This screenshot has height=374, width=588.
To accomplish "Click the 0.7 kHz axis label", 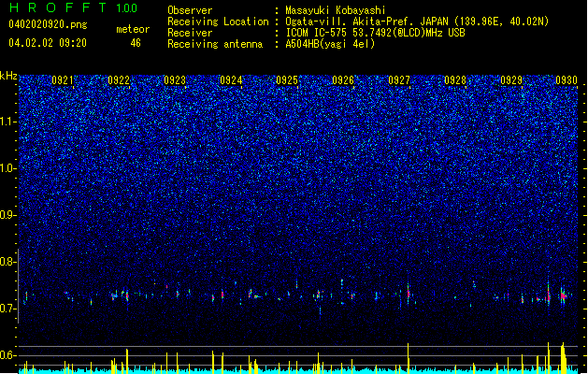I will [x=8, y=309].
